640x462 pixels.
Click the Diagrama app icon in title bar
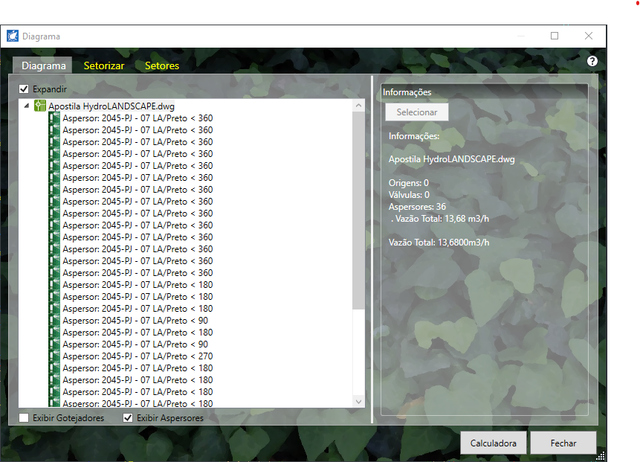pyautogui.click(x=13, y=36)
